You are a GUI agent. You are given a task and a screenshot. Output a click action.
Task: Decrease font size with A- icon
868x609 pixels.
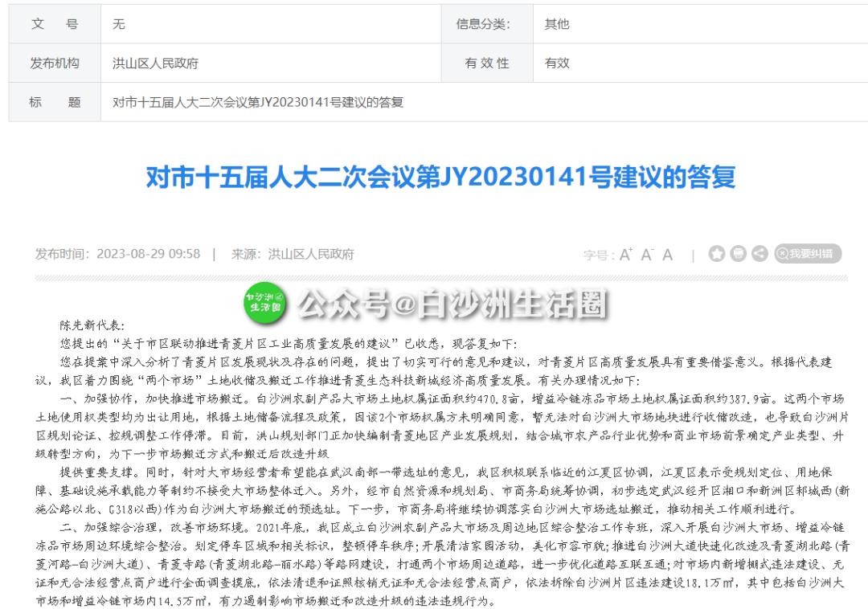(x=647, y=255)
